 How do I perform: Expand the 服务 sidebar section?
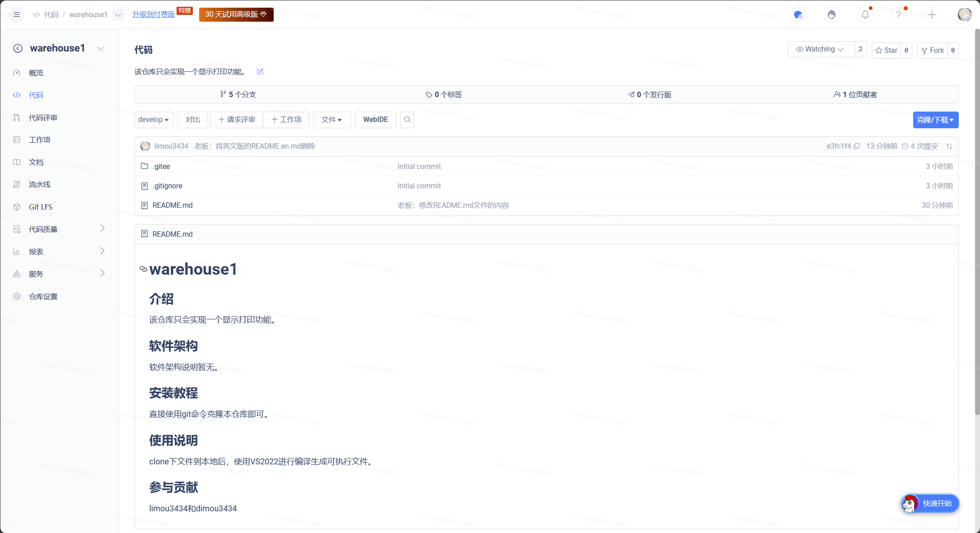coord(36,274)
